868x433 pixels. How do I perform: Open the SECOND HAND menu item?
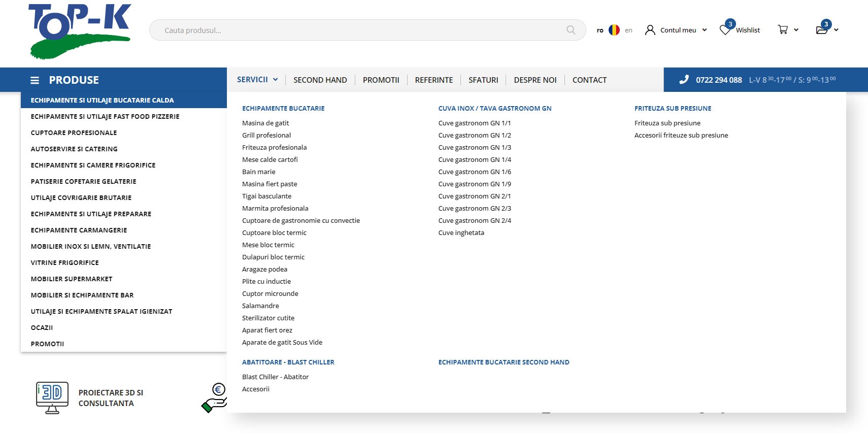(320, 80)
